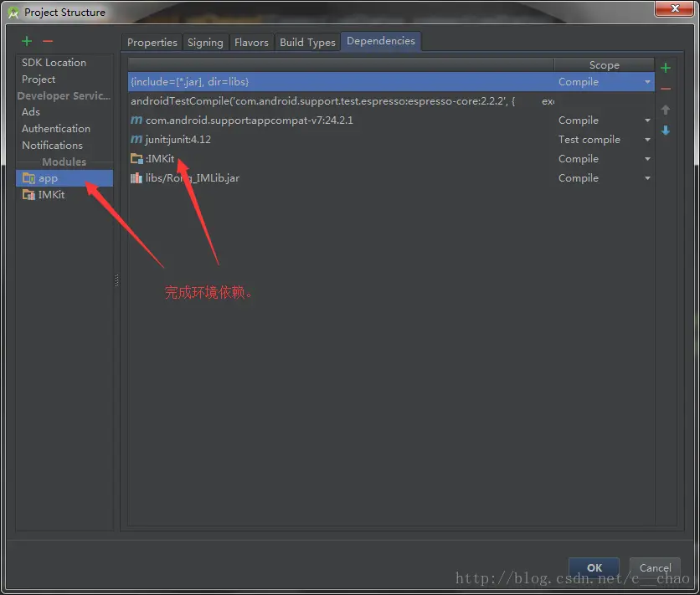
Task: Select libs/Rong_IMLib.jar dependency text
Action: tap(193, 178)
